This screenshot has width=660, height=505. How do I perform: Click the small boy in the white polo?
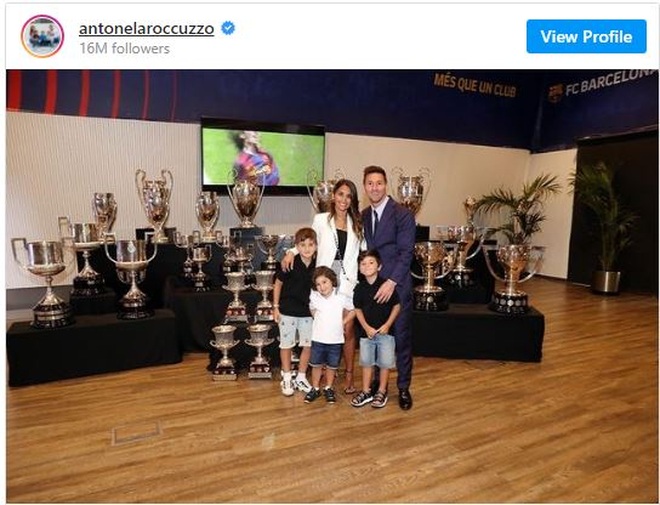[326, 334]
